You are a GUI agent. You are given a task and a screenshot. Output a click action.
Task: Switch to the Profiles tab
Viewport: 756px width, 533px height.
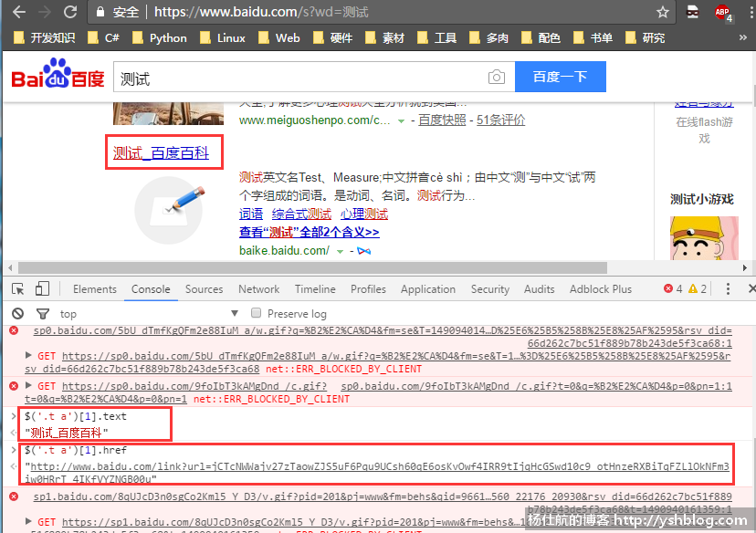368,289
